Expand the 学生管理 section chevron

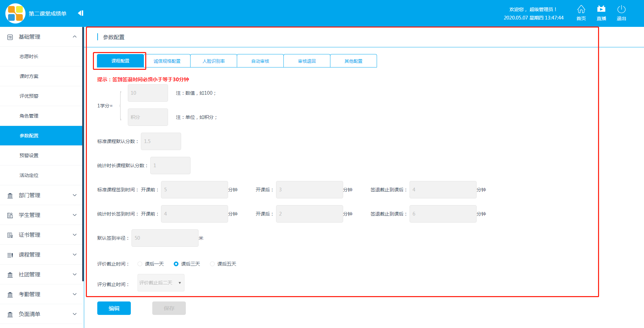click(74, 215)
